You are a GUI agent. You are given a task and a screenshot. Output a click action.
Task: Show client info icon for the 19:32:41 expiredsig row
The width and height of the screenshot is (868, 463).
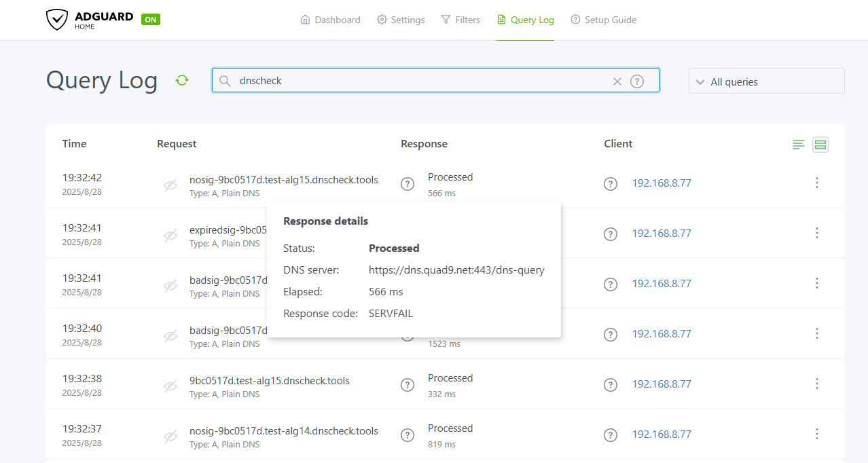(611, 234)
